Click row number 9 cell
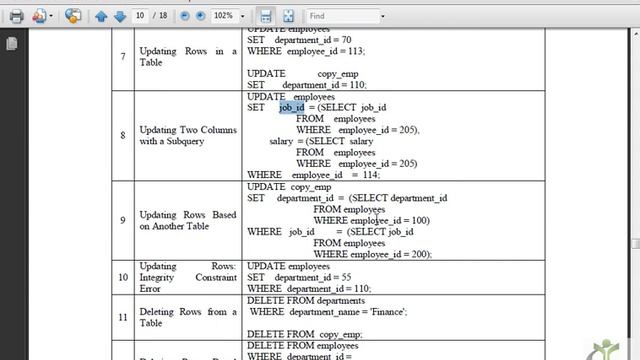The image size is (640, 360). tap(123, 220)
